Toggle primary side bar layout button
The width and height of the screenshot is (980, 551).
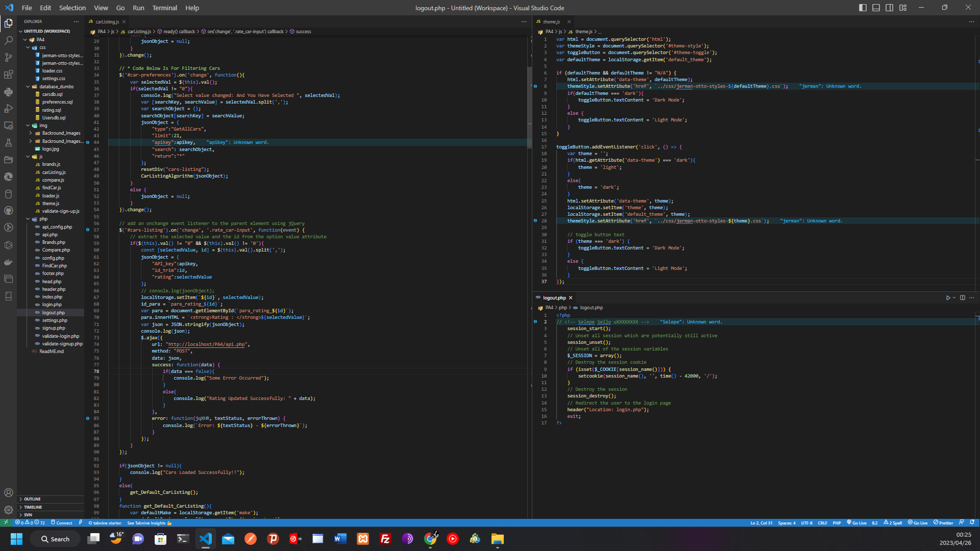pyautogui.click(x=863, y=8)
